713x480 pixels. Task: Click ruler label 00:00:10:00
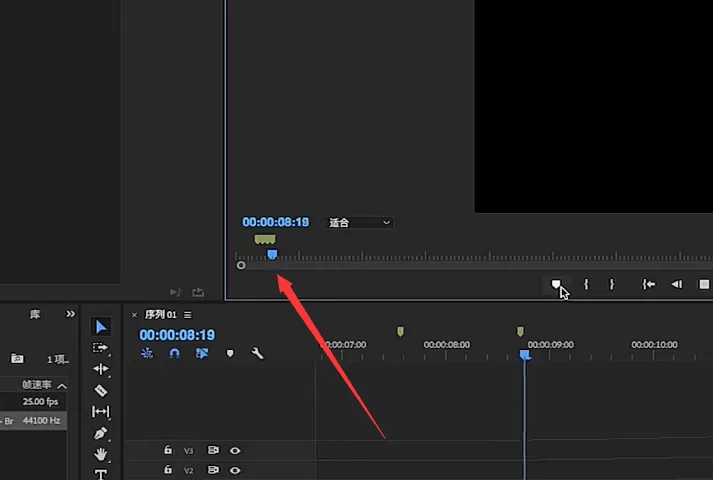pyautogui.click(x=654, y=345)
